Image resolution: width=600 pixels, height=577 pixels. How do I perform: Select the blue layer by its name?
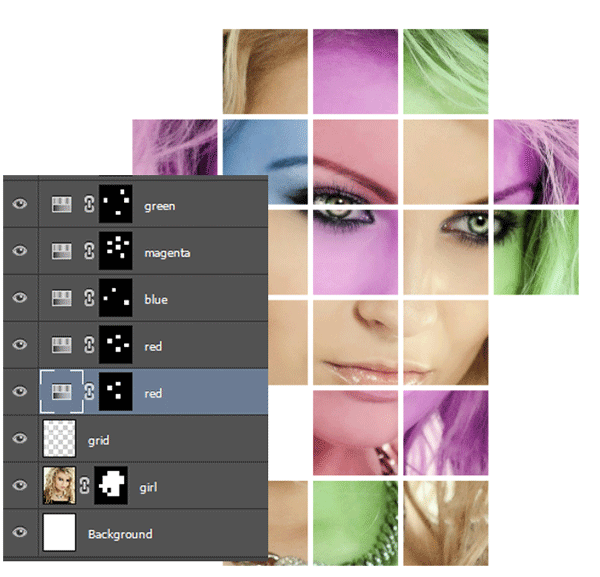click(156, 300)
